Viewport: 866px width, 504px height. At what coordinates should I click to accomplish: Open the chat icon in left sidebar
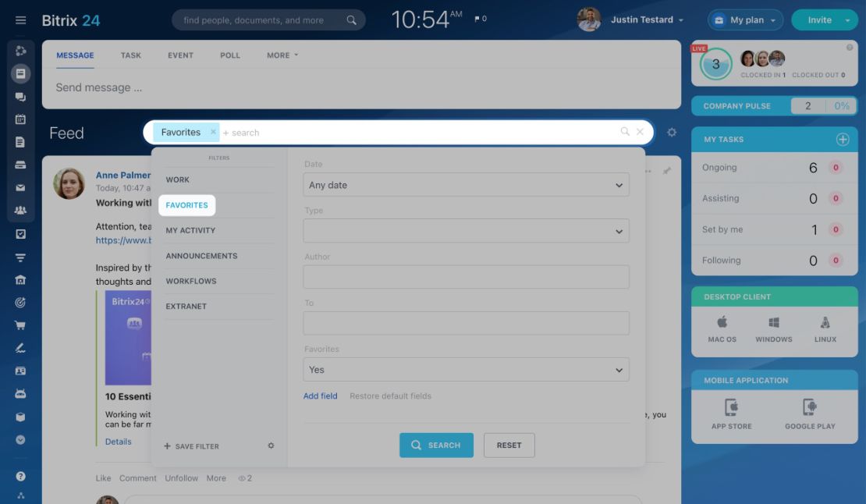click(20, 97)
